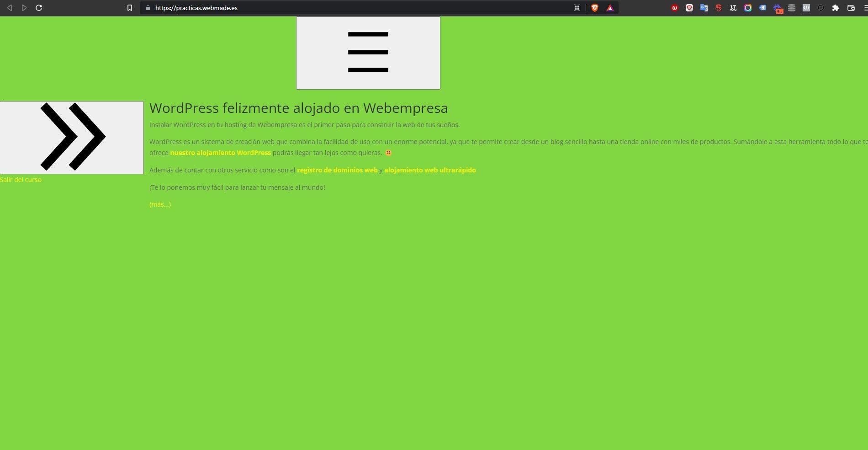Follow the 'nuestro alojamiento WordPress' link
868x450 pixels.
tap(221, 153)
